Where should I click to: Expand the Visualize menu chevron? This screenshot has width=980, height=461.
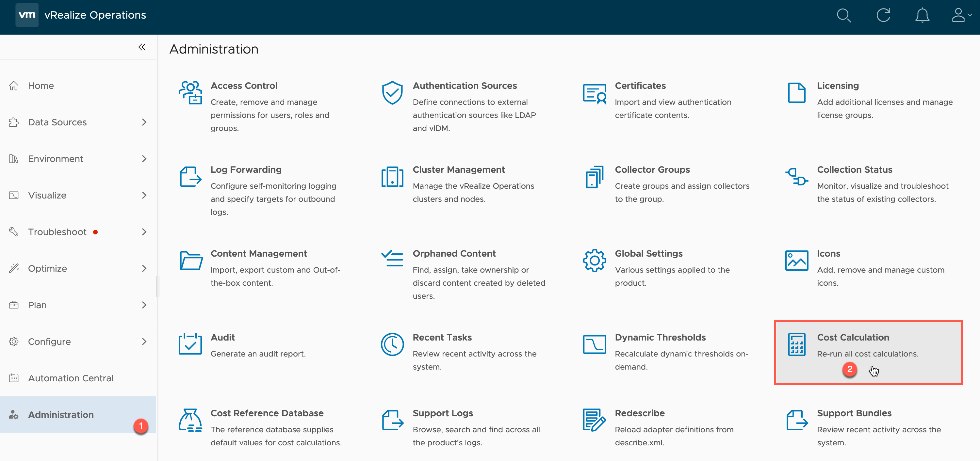(x=144, y=195)
